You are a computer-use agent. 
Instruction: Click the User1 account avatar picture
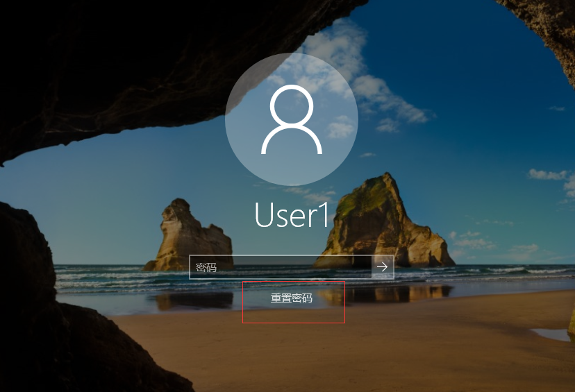click(x=292, y=119)
